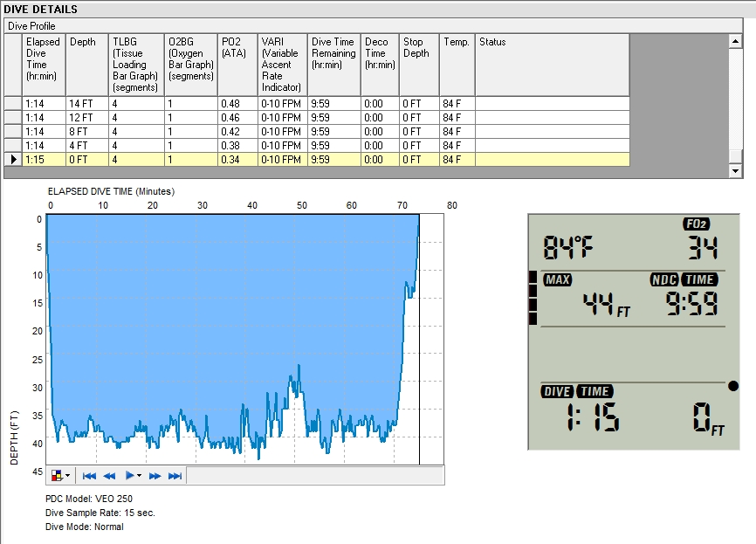Select the row with 14 FT depth

[87, 103]
